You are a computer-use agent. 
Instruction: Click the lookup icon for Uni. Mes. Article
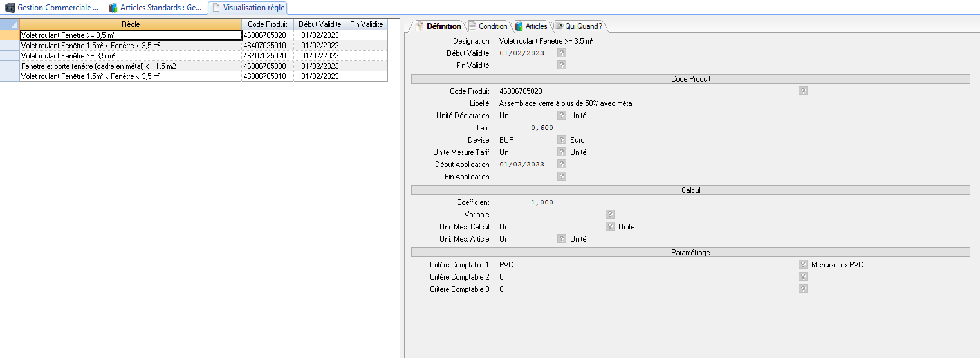click(x=562, y=239)
